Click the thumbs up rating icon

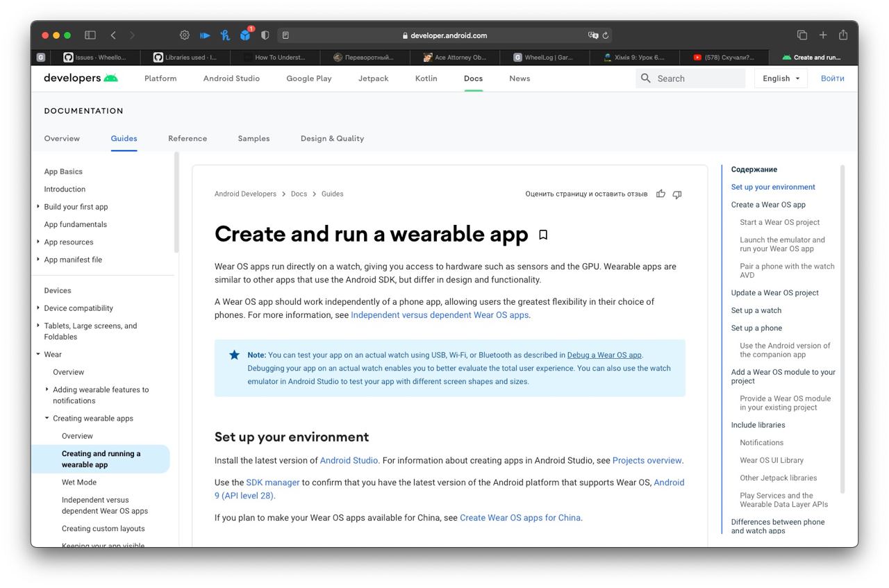pos(660,194)
